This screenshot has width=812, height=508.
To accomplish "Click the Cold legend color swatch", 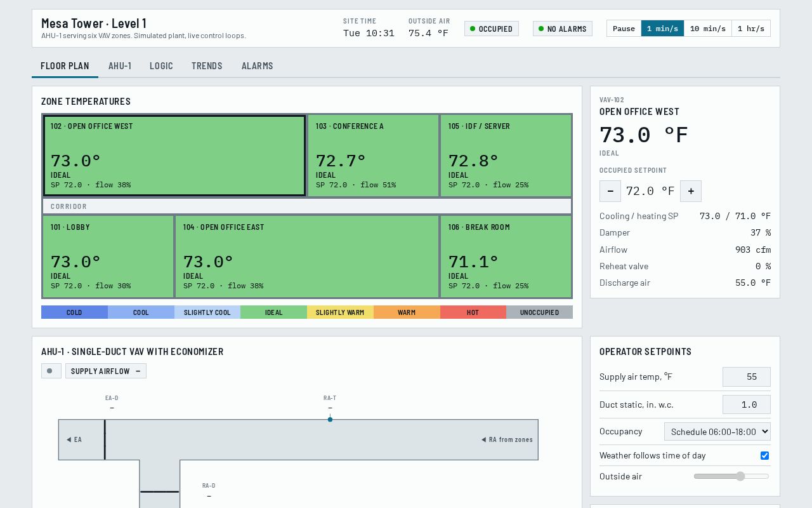I will coord(74,312).
